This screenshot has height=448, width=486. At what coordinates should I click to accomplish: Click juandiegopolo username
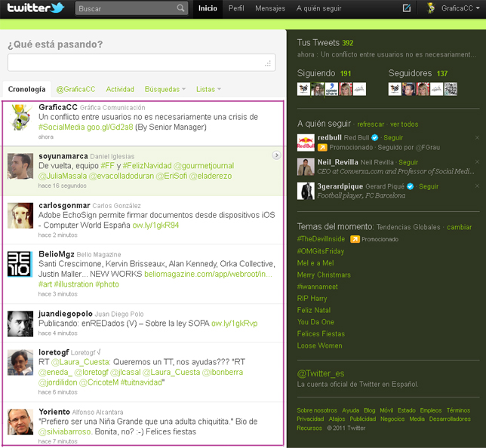(x=66, y=314)
